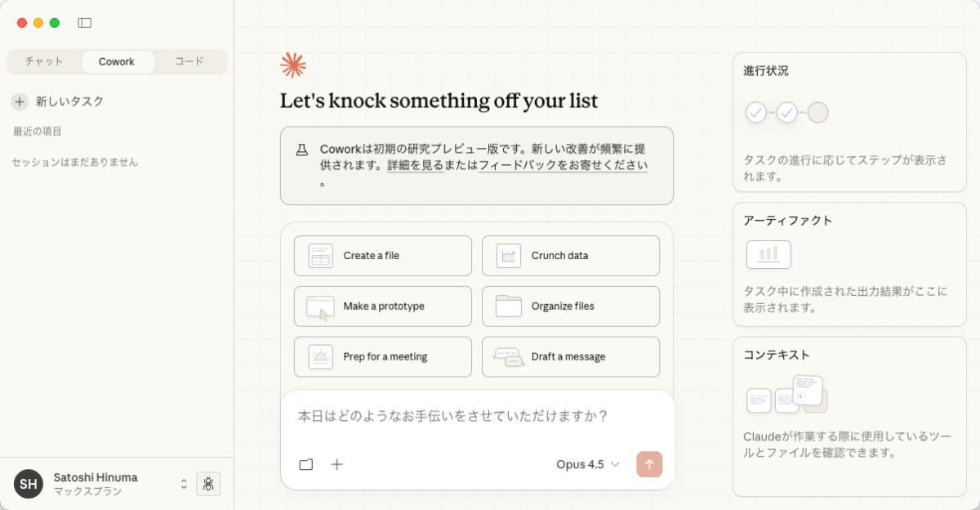The image size is (980, 510).
Task: Click the folder icon in the prompt box
Action: click(306, 464)
